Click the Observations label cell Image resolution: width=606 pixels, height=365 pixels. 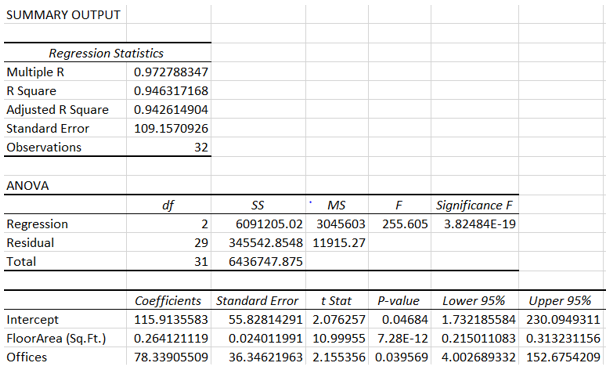coord(44,147)
